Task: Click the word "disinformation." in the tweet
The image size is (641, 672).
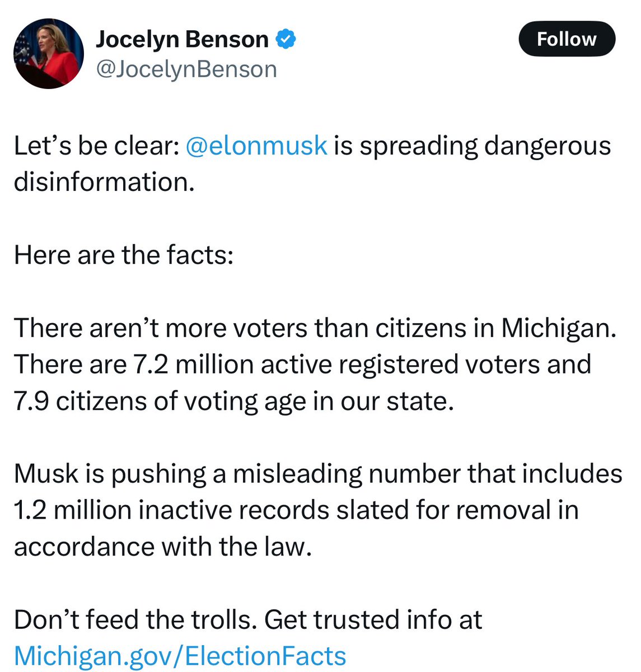Action: coord(104,182)
